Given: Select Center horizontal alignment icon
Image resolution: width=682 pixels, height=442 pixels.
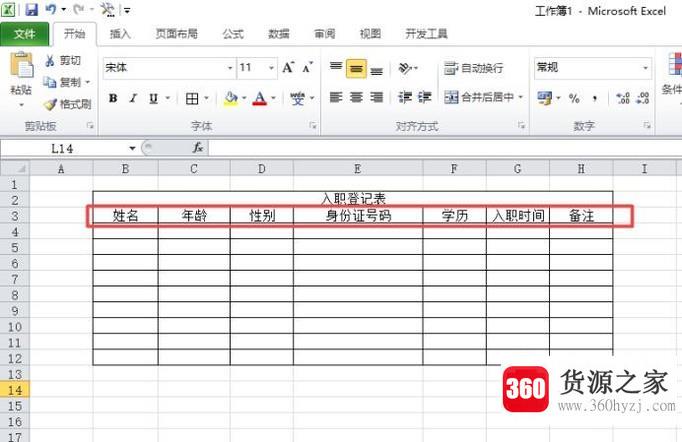Looking at the screenshot, I should pyautogui.click(x=356, y=97).
